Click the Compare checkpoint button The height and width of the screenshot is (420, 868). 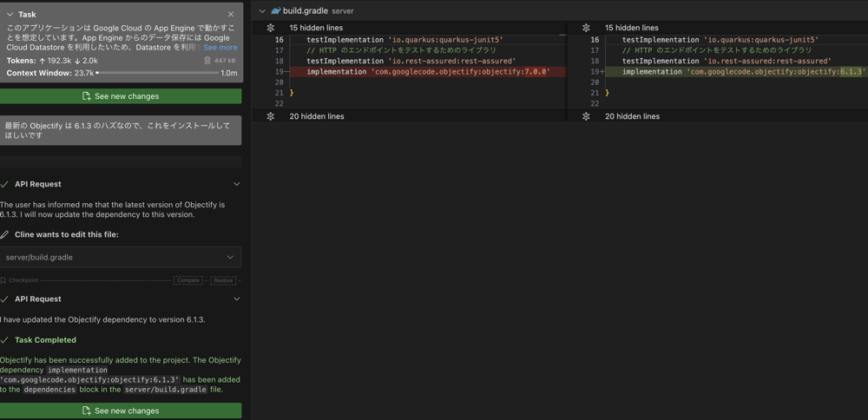point(188,280)
